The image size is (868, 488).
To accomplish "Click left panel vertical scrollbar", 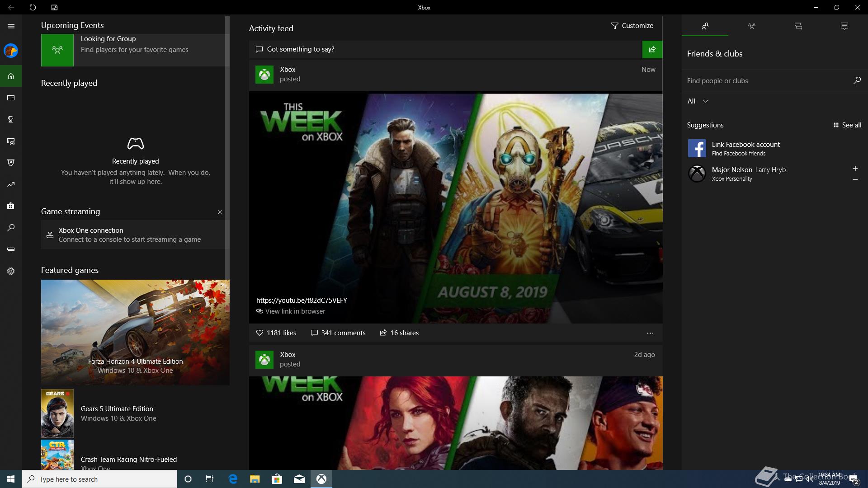I will [227, 148].
